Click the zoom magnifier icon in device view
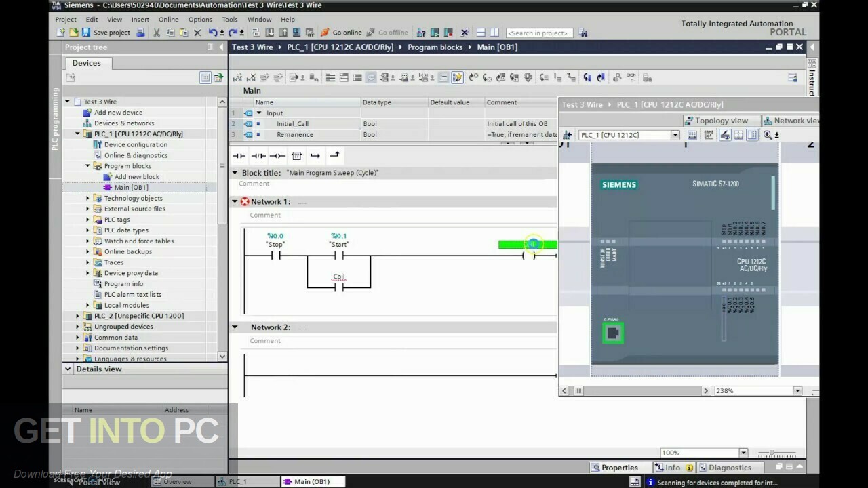The image size is (868, 488). tap(768, 135)
